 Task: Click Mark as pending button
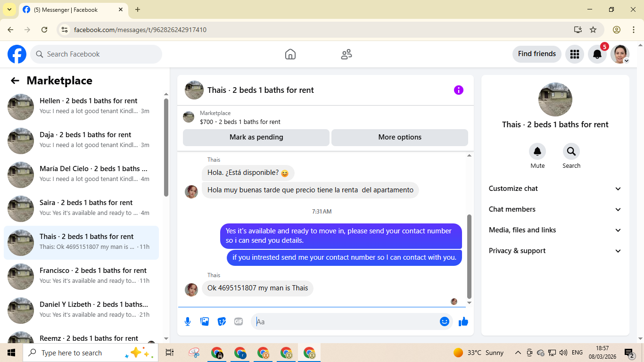click(256, 137)
